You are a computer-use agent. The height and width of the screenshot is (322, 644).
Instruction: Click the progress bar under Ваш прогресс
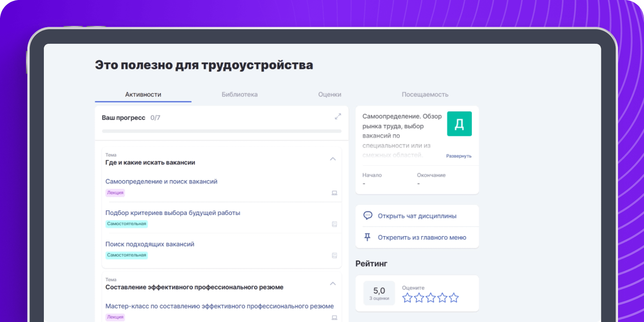222,131
